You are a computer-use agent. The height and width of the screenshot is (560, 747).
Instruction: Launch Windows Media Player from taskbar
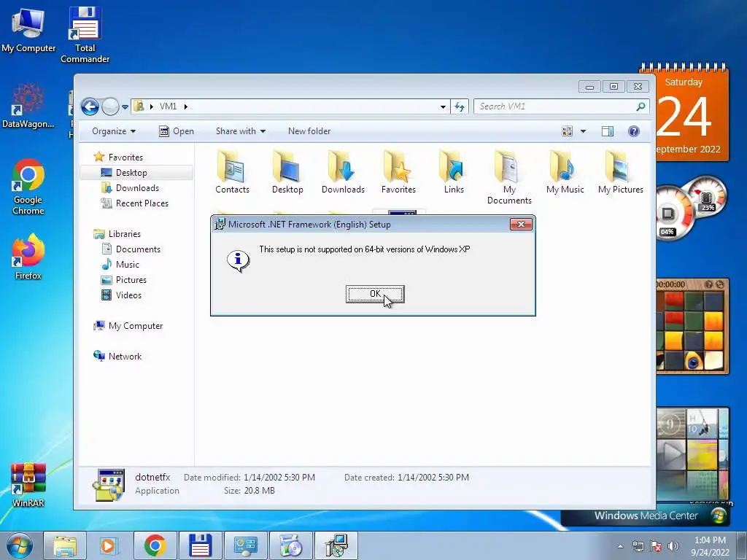point(109,545)
